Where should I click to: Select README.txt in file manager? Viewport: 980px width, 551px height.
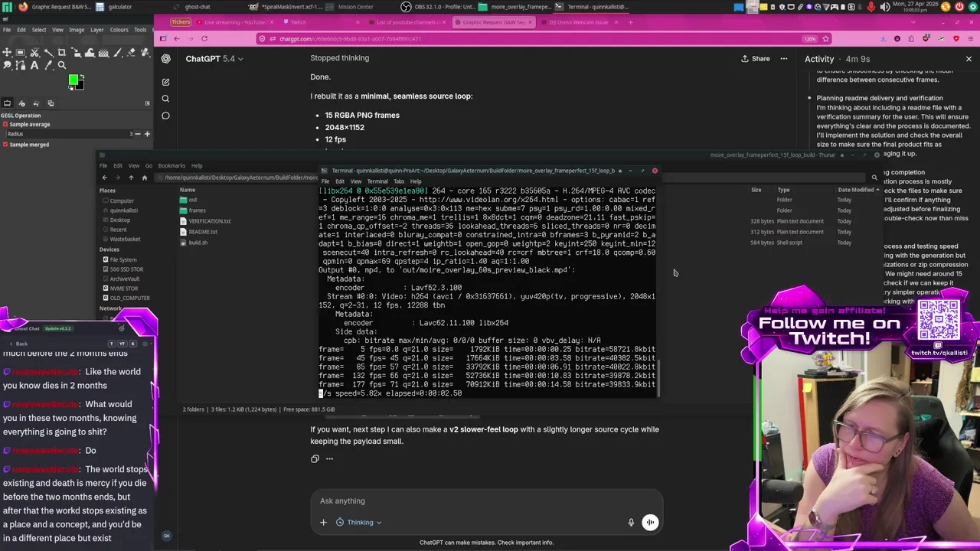[x=198, y=232]
